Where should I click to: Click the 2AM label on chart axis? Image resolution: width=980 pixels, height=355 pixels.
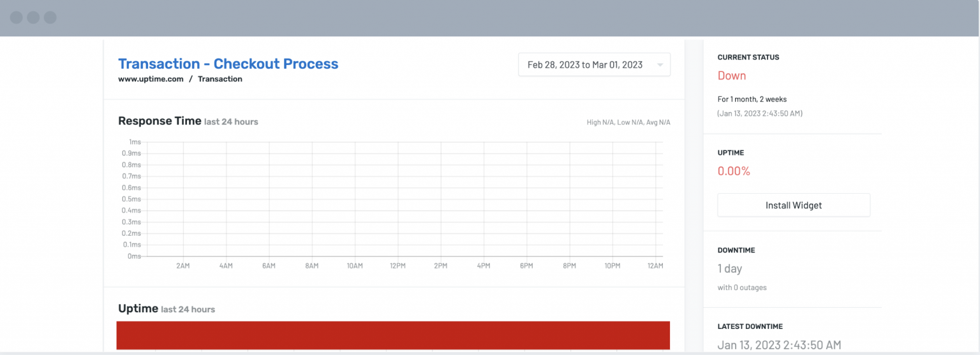click(182, 266)
